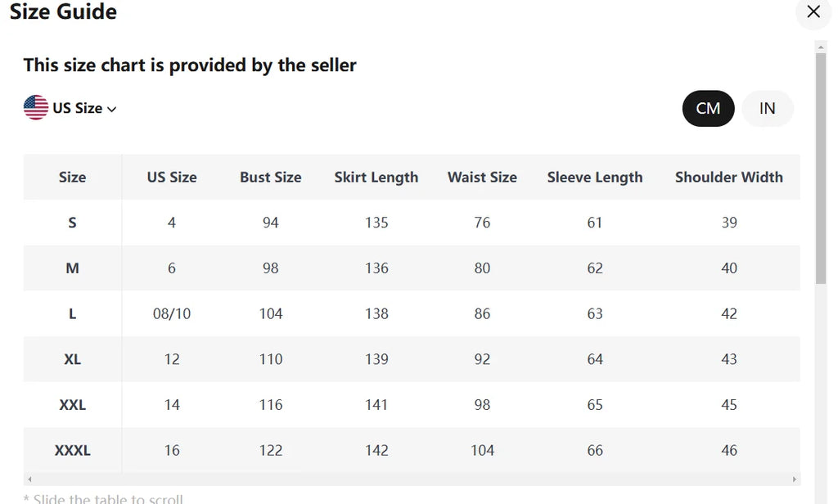Image resolution: width=838 pixels, height=504 pixels.
Task: Click the size L row label
Action: pos(72,313)
